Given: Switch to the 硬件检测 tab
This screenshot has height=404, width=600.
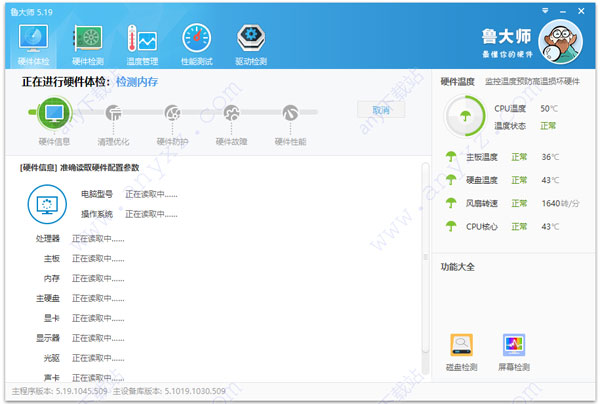Looking at the screenshot, I should tap(88, 45).
